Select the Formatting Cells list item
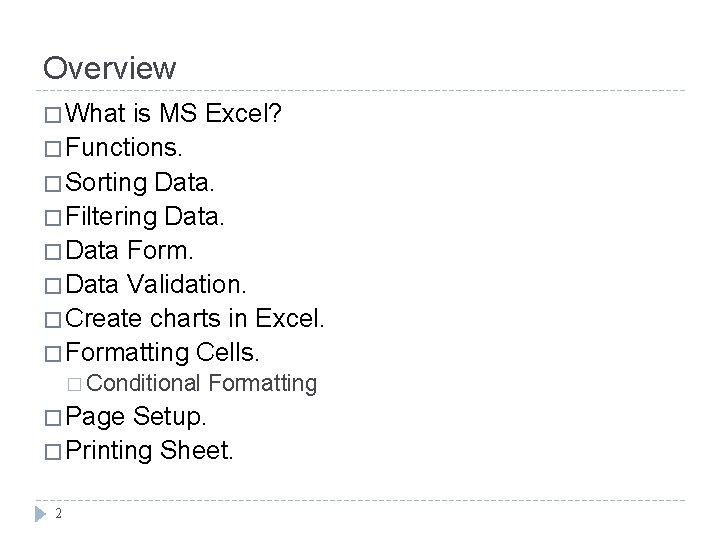 (x=163, y=353)
